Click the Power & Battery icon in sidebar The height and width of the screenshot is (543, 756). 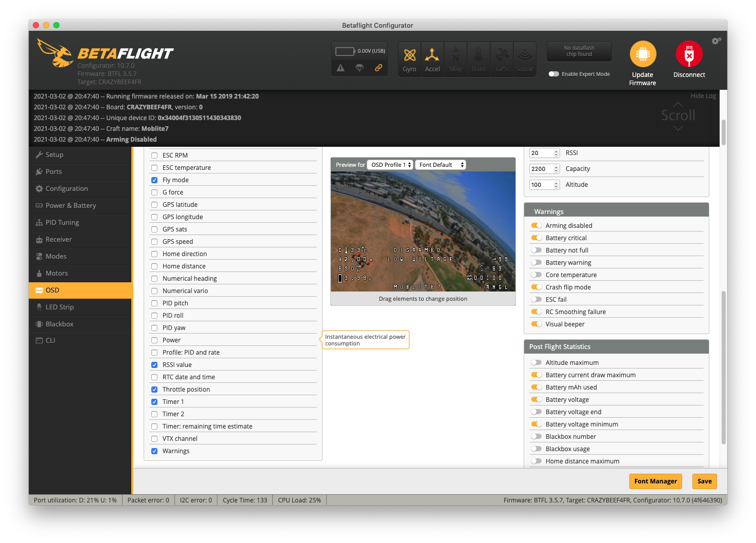(x=39, y=205)
